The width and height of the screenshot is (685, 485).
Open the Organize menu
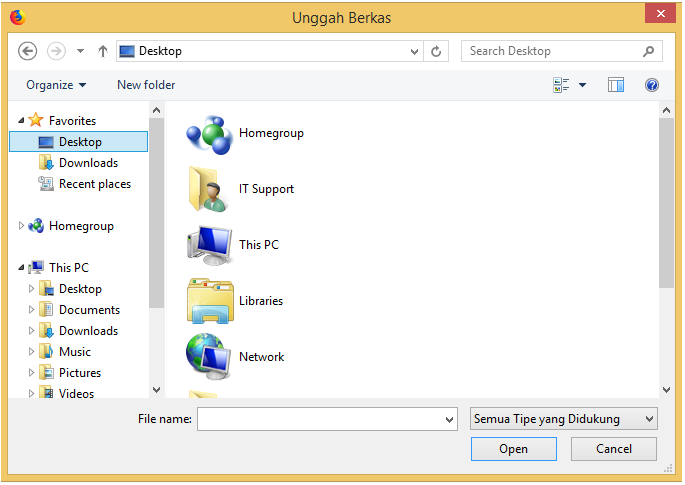tap(56, 85)
